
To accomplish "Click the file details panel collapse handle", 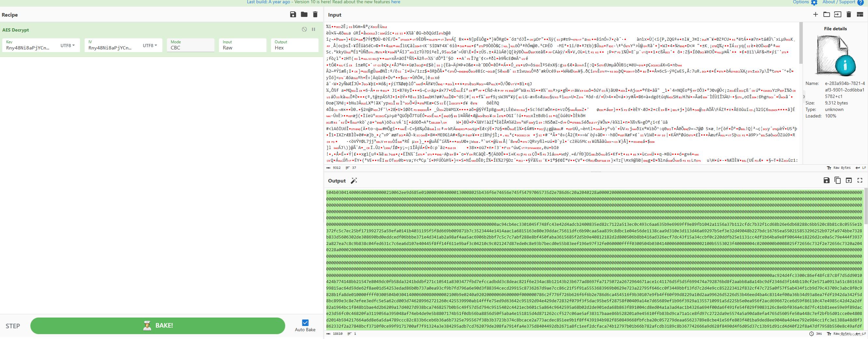I will [804, 96].
